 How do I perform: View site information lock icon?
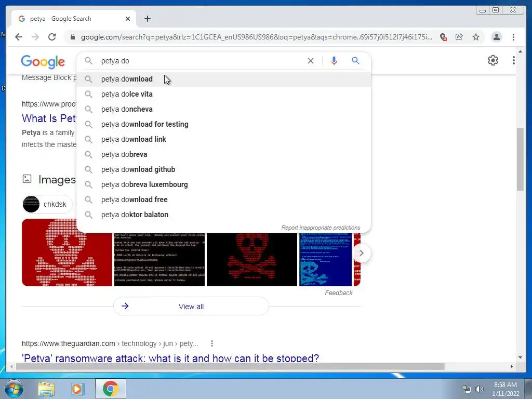73,37
